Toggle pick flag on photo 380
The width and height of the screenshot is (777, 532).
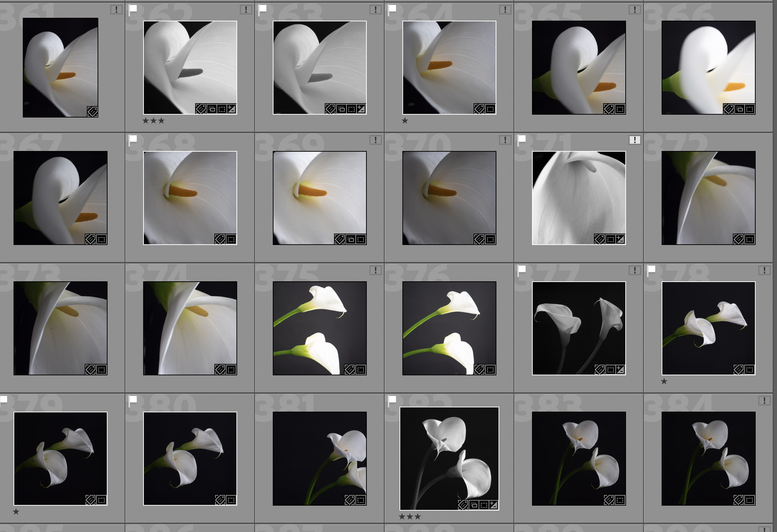tap(133, 400)
